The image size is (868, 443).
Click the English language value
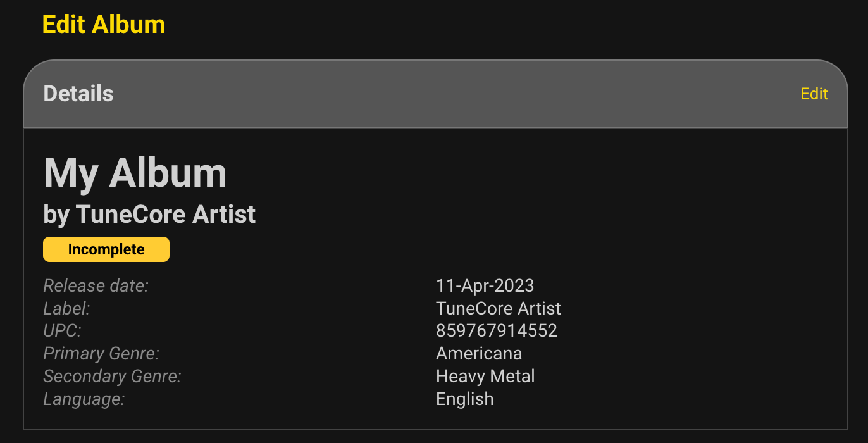464,399
